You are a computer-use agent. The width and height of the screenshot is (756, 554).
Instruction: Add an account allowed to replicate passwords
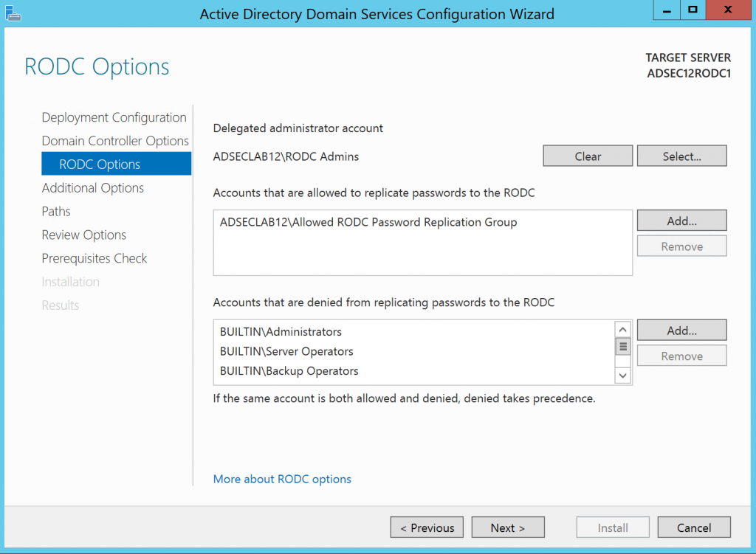click(x=681, y=220)
